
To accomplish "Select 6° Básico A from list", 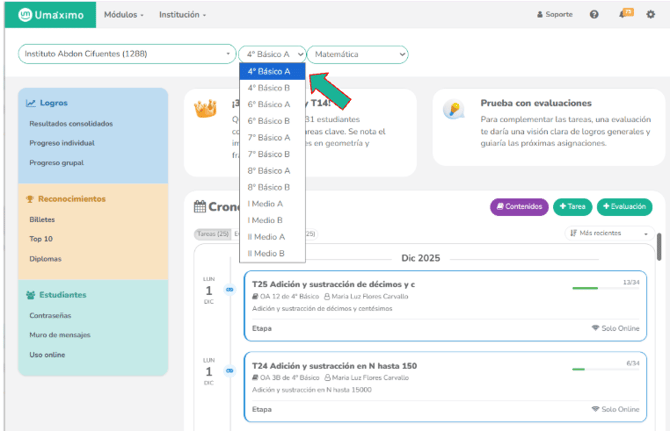I will point(269,104).
